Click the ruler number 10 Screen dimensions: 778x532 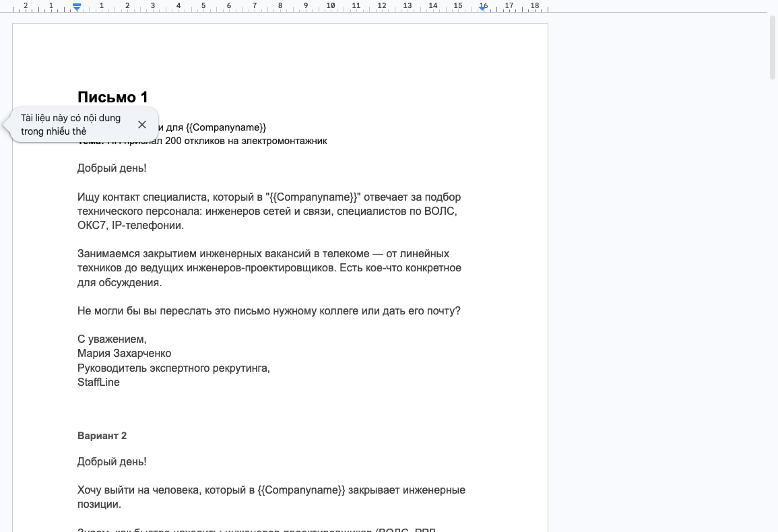tap(331, 5)
